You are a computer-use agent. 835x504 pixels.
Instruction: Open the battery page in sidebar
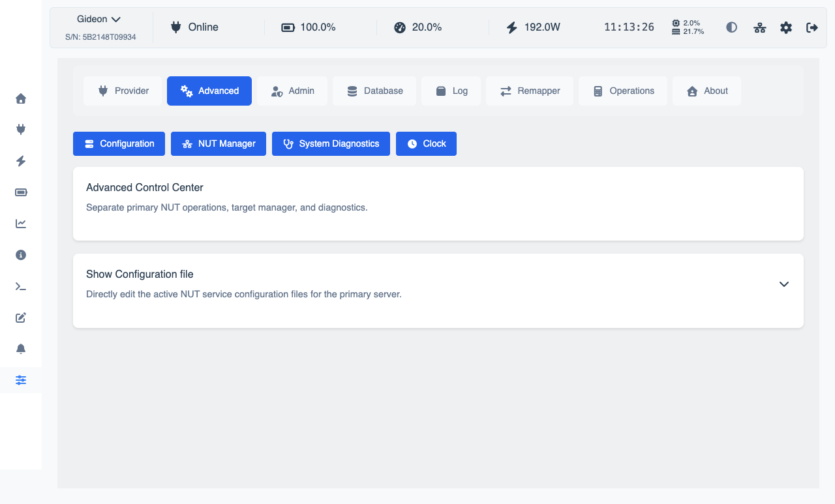(x=21, y=192)
